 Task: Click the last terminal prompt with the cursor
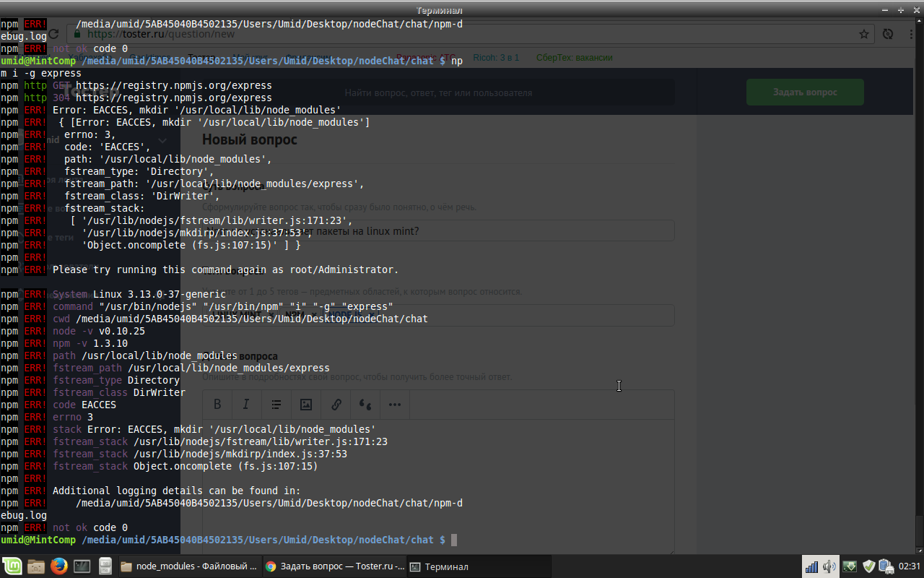pyautogui.click(x=228, y=540)
